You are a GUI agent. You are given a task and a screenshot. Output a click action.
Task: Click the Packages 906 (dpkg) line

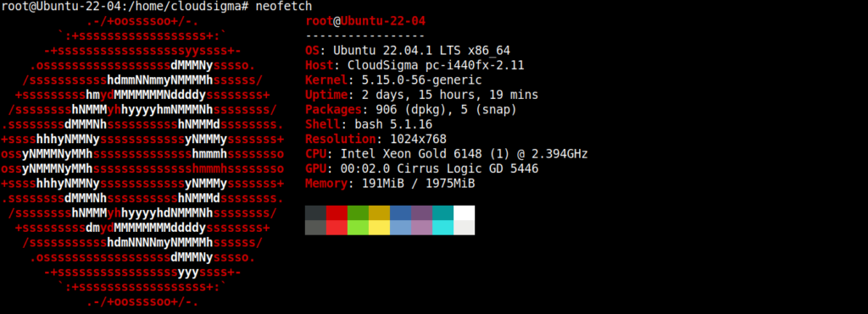[x=411, y=110]
